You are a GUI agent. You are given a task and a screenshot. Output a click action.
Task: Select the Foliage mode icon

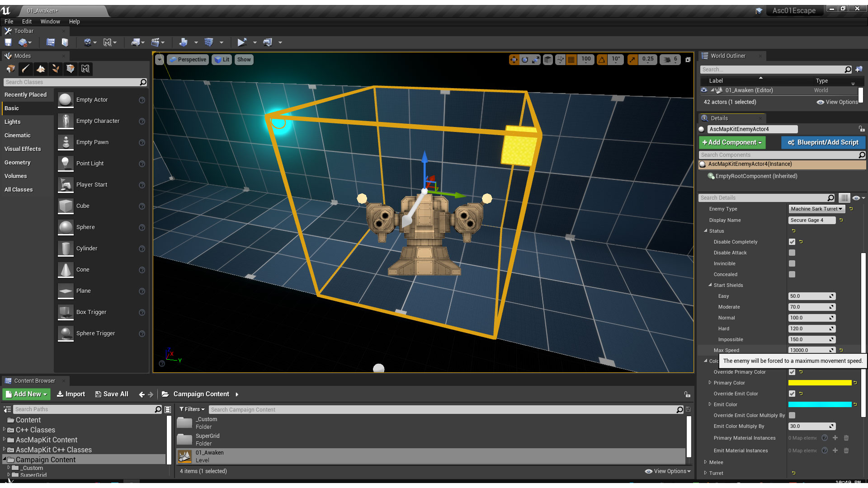(x=56, y=69)
